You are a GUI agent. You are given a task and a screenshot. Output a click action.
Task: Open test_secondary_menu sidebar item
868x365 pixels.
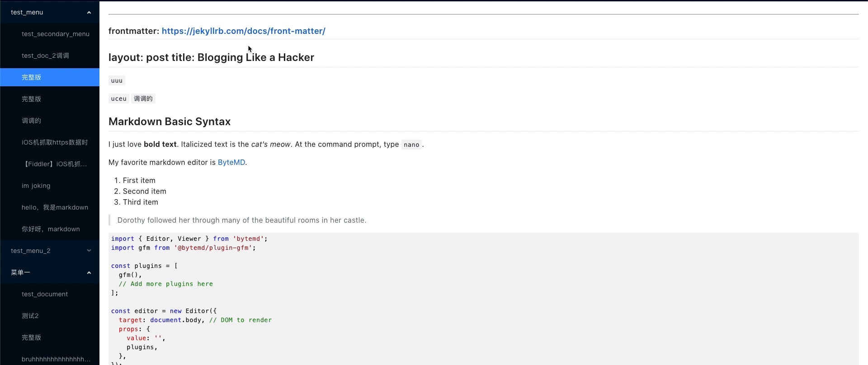pyautogui.click(x=50, y=34)
